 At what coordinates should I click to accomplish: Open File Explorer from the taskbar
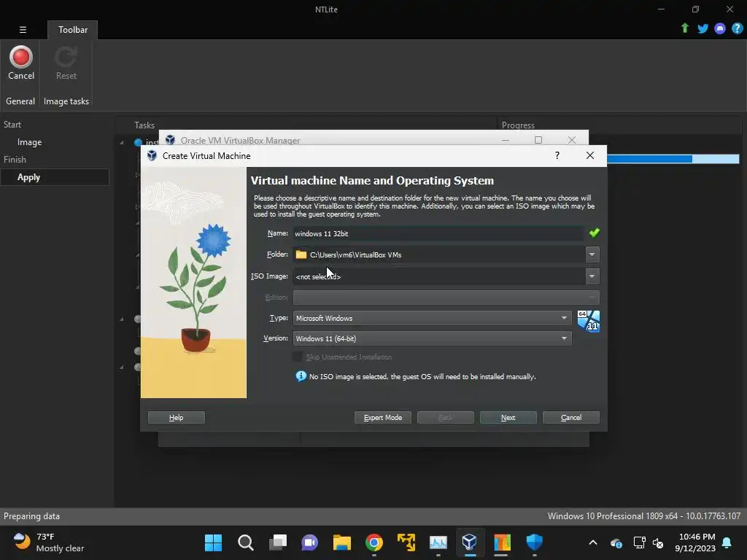pos(341,542)
